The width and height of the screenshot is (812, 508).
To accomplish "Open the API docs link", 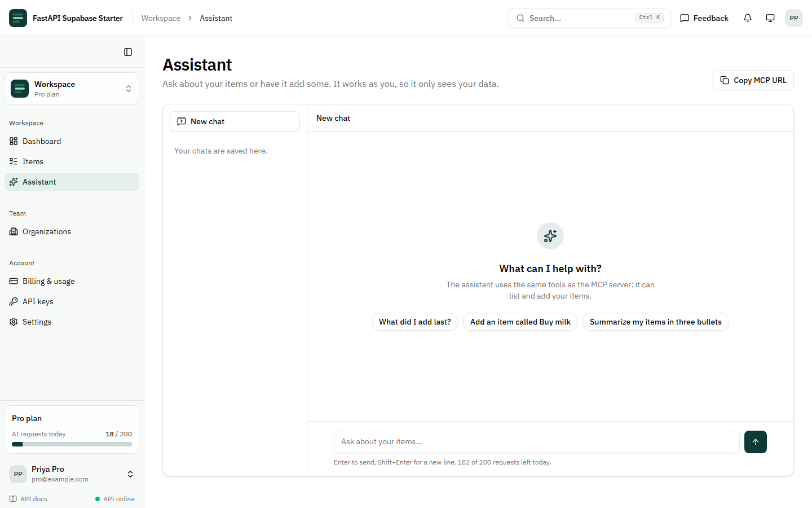I will (x=28, y=499).
